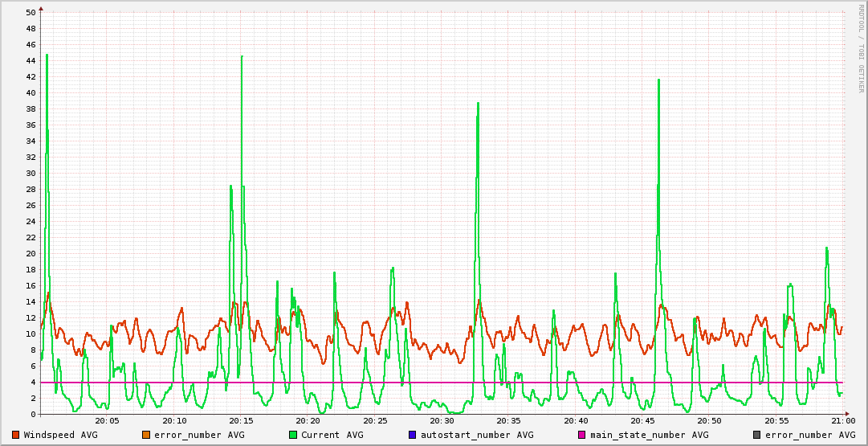This screenshot has width=868, height=446.
Task: Select the main_state_number AVG legend label
Action: pyautogui.click(x=649, y=435)
